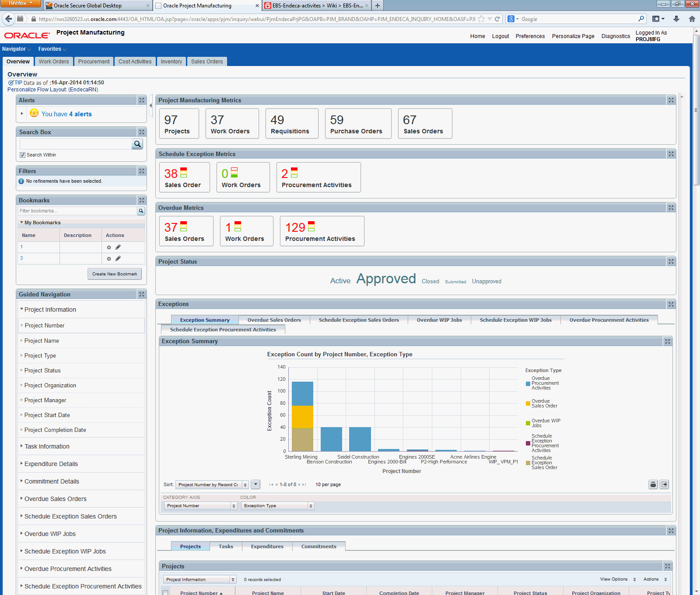The image size is (700, 595).
Task: Open the 97 Projects metric tile
Action: pos(179,124)
